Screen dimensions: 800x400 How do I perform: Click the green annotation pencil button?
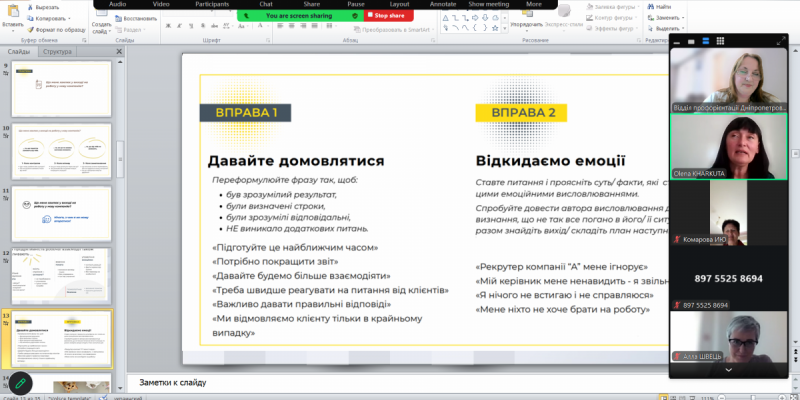tap(20, 383)
